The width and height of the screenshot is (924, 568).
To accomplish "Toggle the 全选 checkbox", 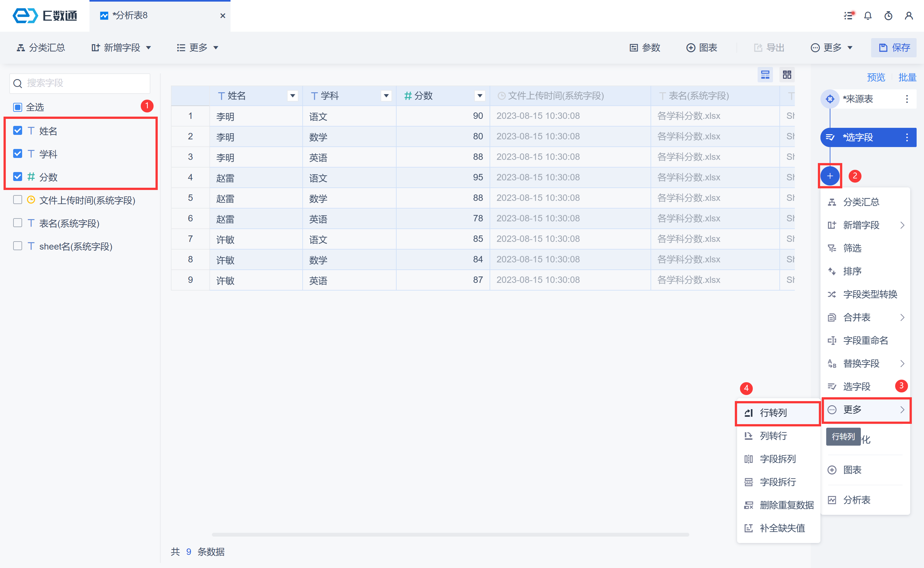I will click(18, 107).
